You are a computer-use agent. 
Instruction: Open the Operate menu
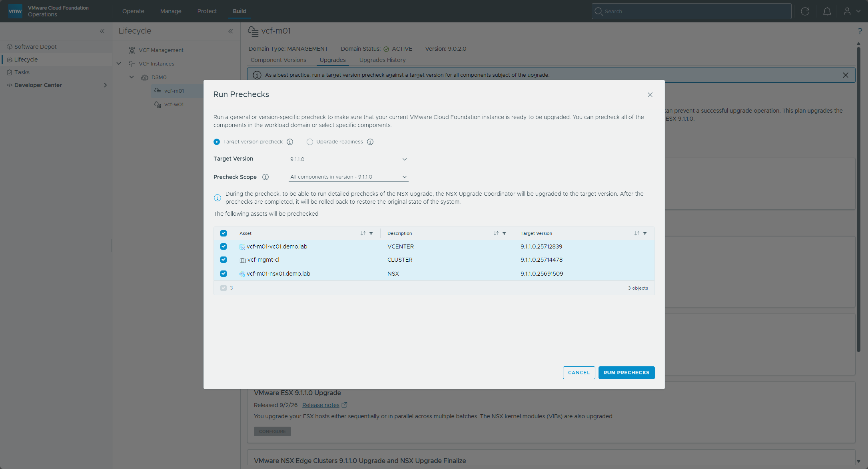133,11
